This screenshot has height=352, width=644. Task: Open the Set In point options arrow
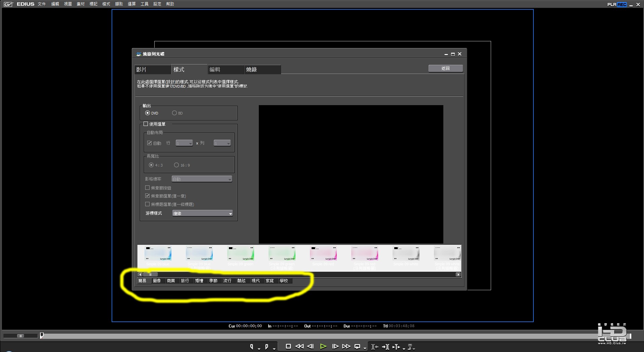[259, 349]
